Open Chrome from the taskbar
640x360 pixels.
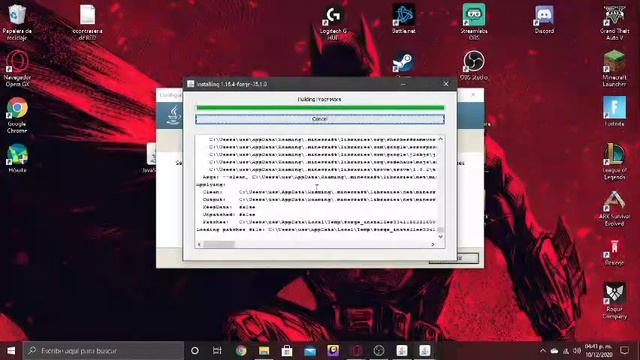pyautogui.click(x=241, y=351)
